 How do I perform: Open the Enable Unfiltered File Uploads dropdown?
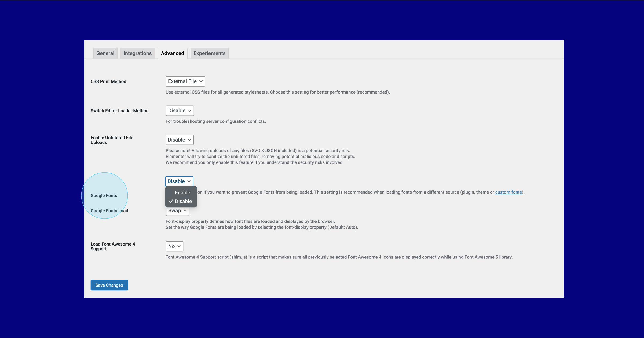click(179, 140)
